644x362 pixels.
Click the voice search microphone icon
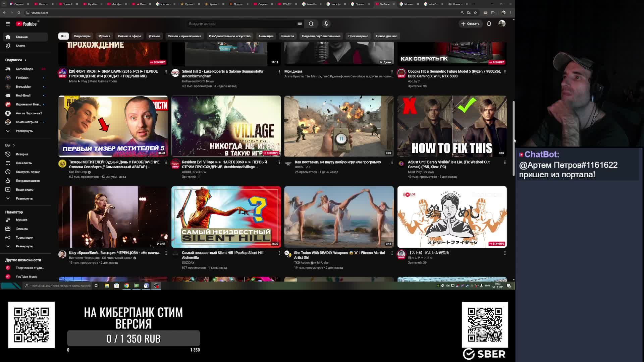click(326, 24)
